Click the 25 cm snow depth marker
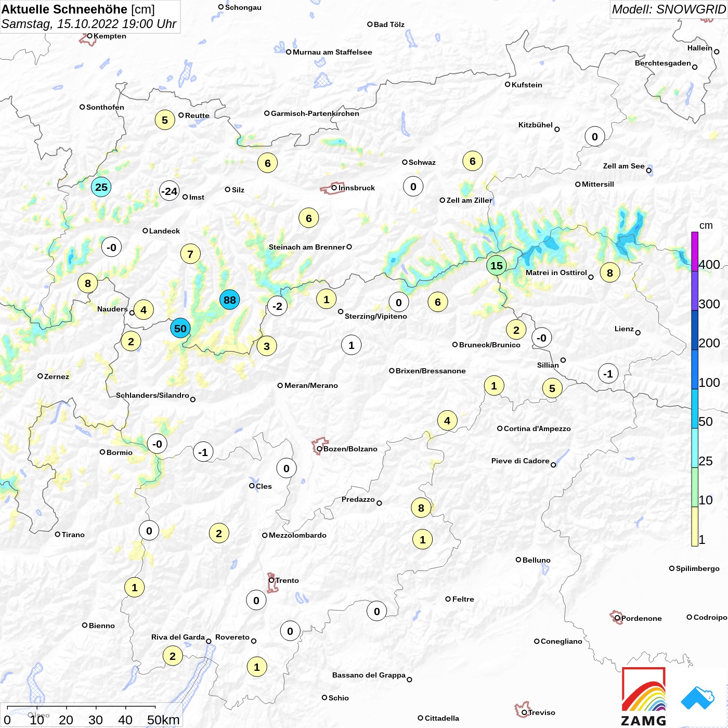Screen dimensions: 728x728 pos(101,187)
